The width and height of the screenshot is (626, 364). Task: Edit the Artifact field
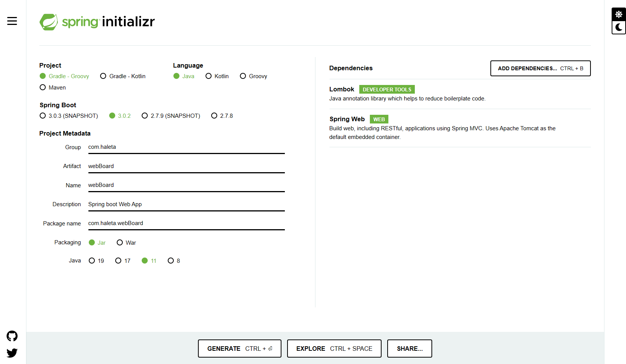coord(187,167)
